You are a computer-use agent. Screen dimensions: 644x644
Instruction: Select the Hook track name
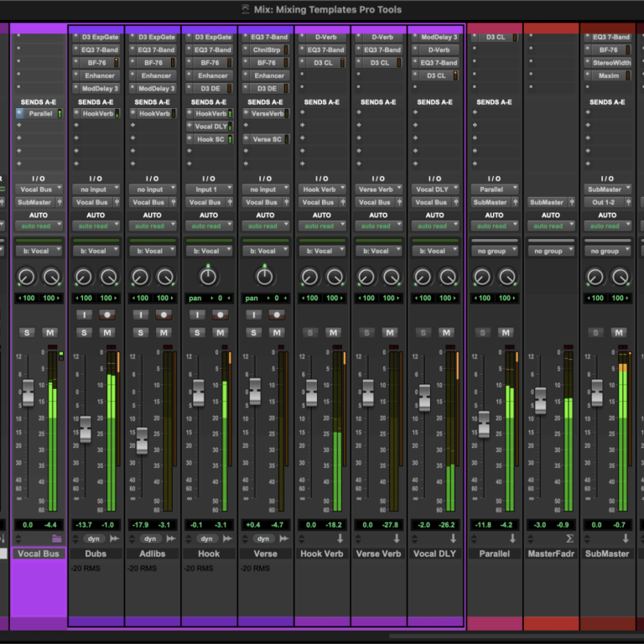[209, 553]
